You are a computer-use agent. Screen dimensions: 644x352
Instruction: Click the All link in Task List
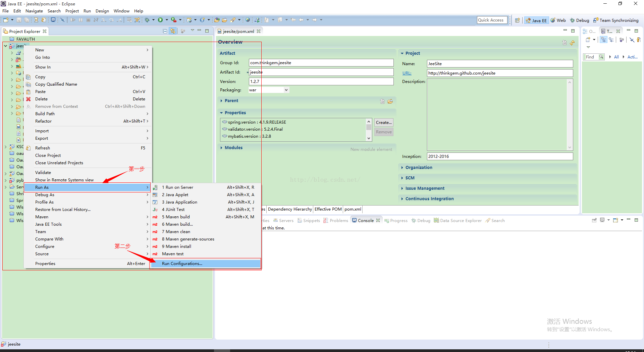616,57
